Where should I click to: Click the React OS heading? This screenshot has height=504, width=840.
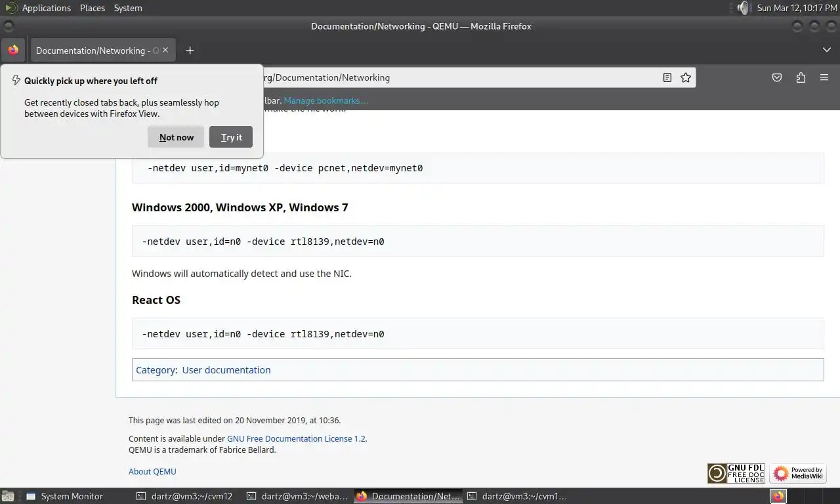(x=156, y=300)
